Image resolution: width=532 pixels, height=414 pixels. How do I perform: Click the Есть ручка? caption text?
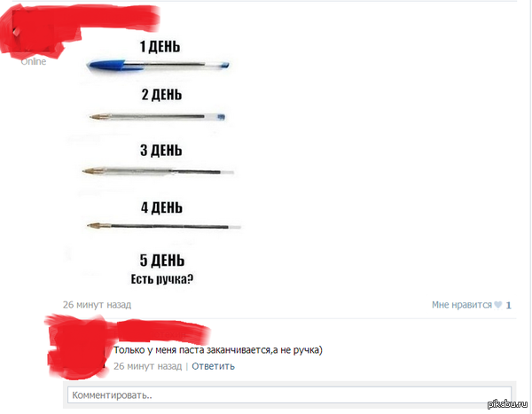point(162,279)
